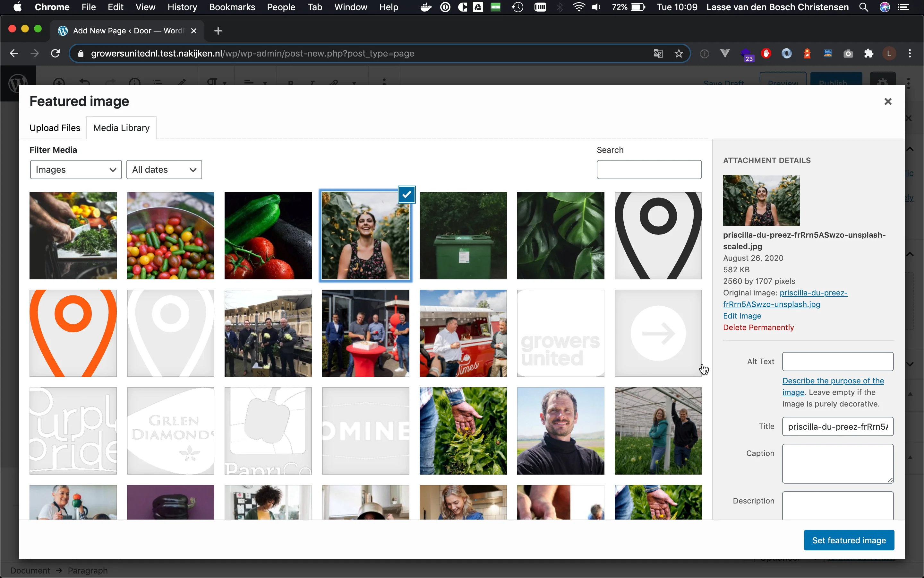The image size is (924, 578).
Task: Select the Purple Pride logo image
Action: click(73, 431)
